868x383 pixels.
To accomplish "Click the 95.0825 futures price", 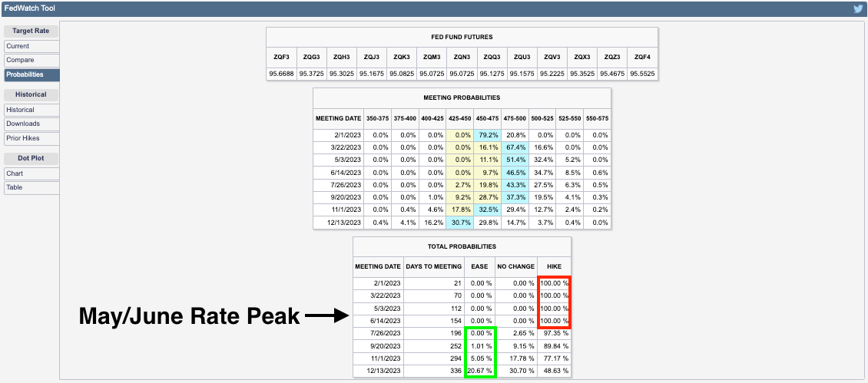I will (401, 74).
